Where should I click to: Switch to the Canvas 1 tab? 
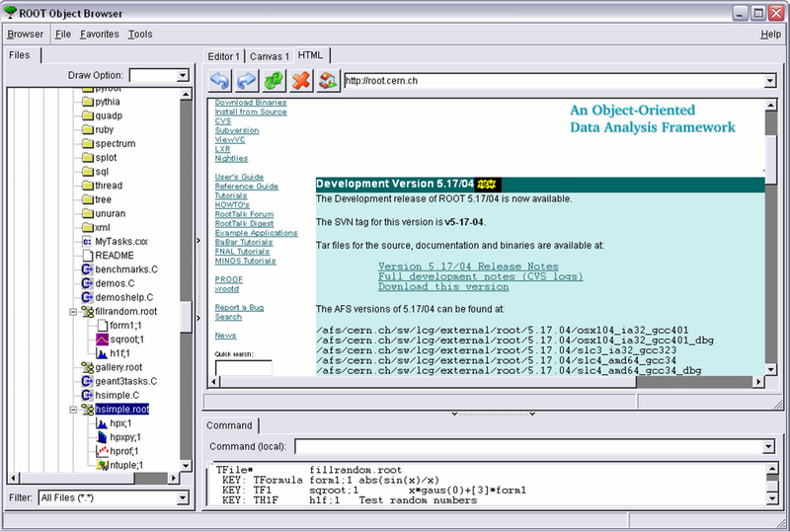pos(269,56)
